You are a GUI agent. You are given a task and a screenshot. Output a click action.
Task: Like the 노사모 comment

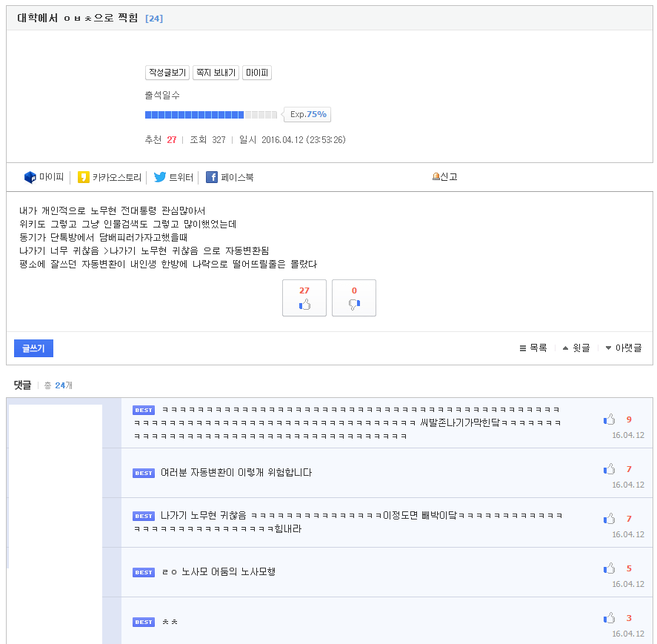click(609, 568)
